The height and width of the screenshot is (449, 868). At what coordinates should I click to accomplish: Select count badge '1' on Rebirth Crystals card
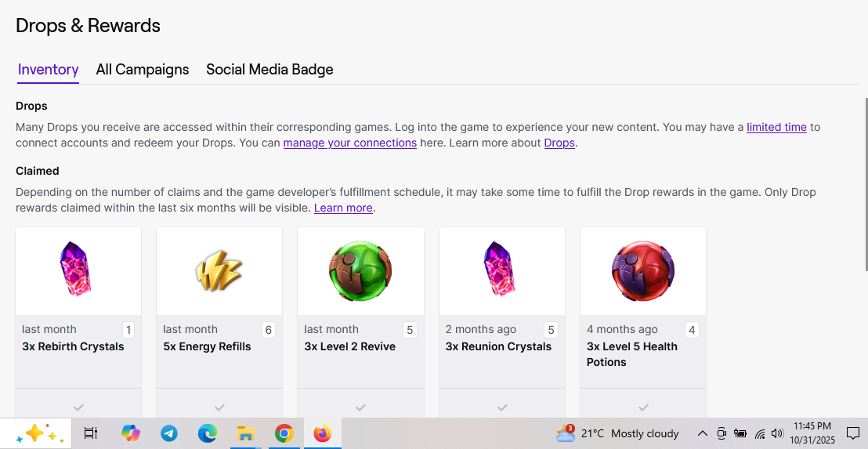click(128, 331)
